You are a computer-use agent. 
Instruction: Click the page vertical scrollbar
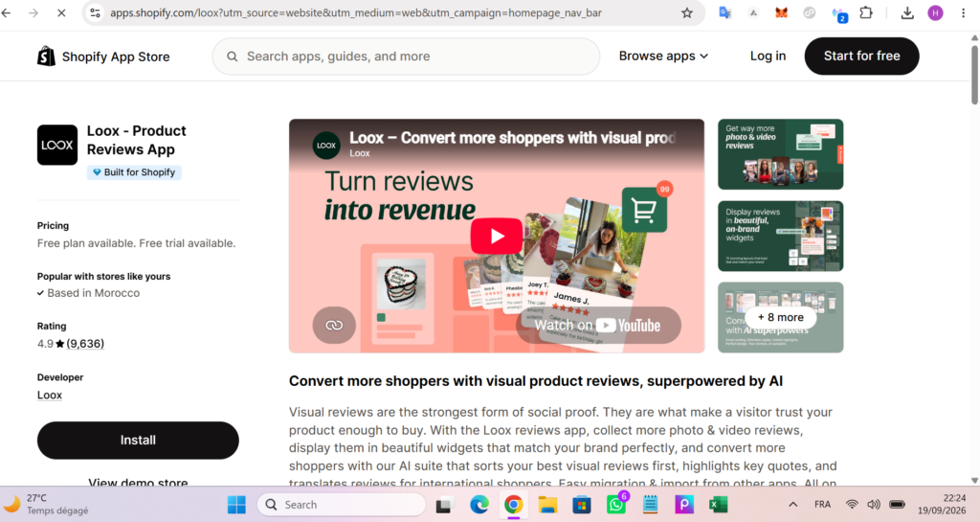[x=974, y=77]
